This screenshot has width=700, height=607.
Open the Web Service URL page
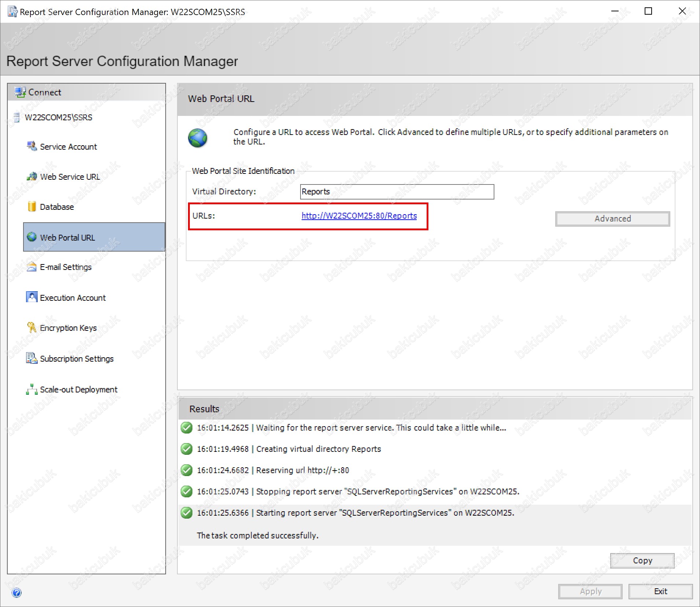tap(70, 177)
